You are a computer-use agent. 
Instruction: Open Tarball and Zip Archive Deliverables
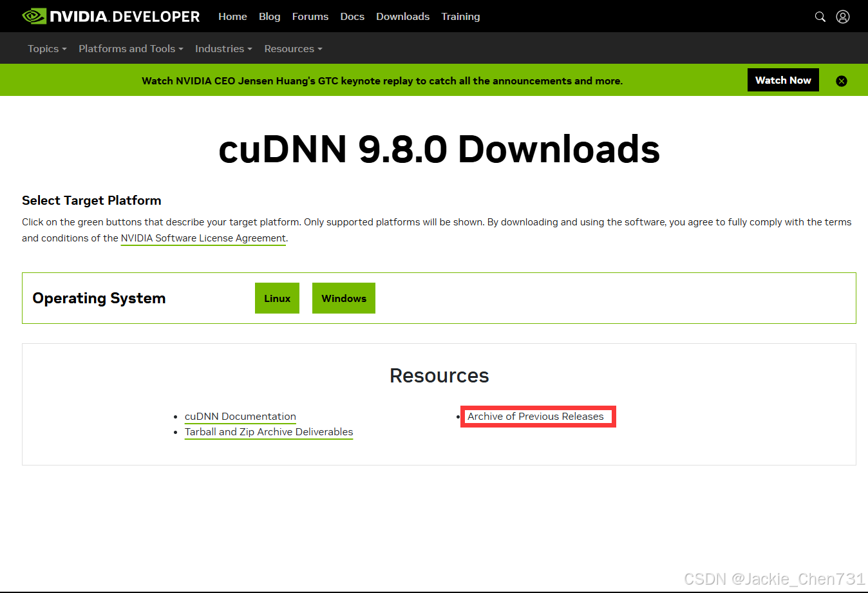pyautogui.click(x=269, y=431)
